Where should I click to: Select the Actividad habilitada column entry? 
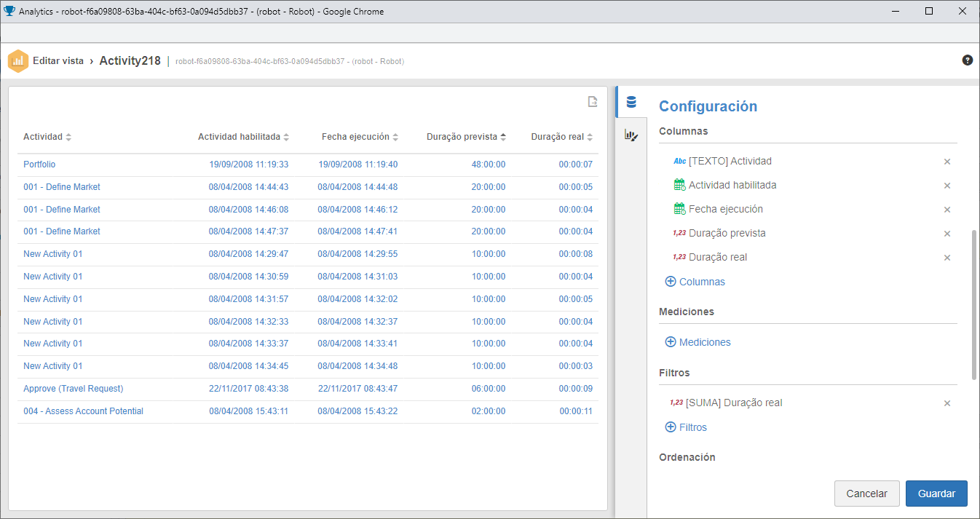click(732, 185)
